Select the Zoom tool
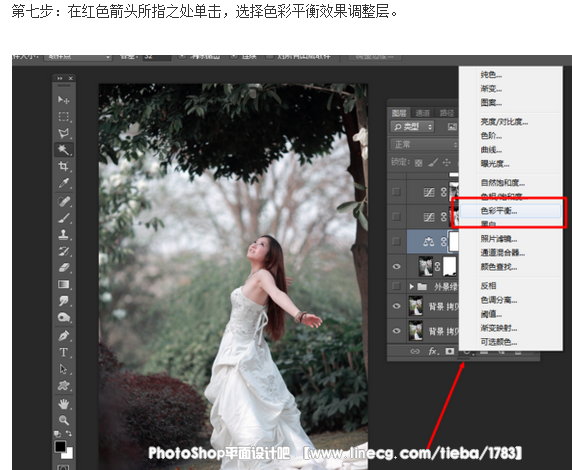Screen dimensions: 572x470 tap(63, 420)
